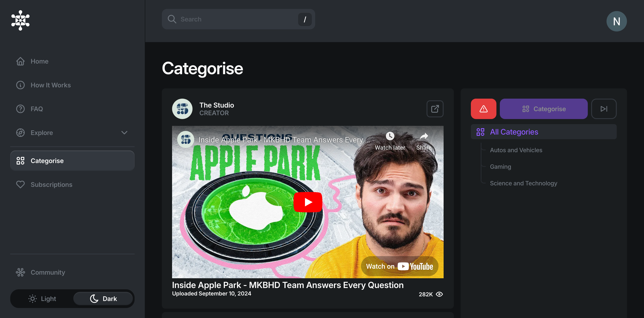This screenshot has width=644, height=318.
Task: Select the How It Works sidebar icon
Action: pos(20,85)
